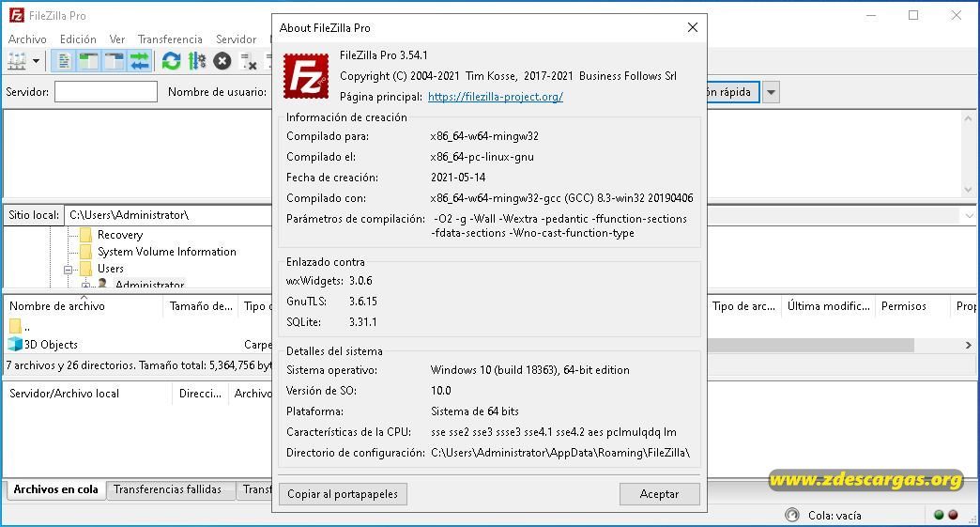Click the Aceptar button
The width and height of the screenshot is (980, 527).
(659, 494)
